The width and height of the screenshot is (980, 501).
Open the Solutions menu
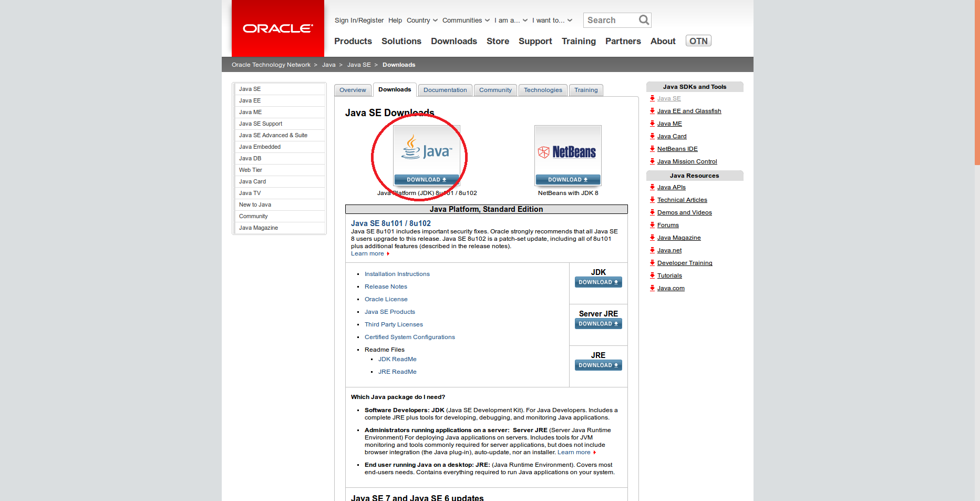[x=401, y=41]
